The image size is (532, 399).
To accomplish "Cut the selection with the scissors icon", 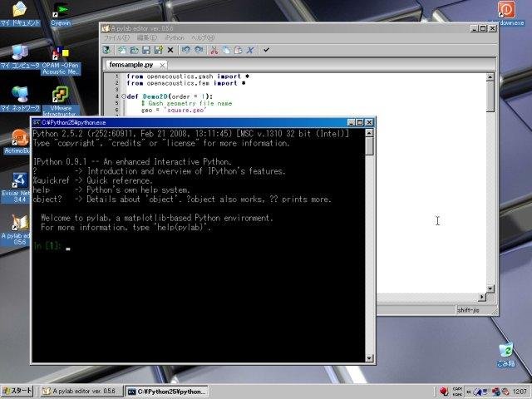I will 214,50.
